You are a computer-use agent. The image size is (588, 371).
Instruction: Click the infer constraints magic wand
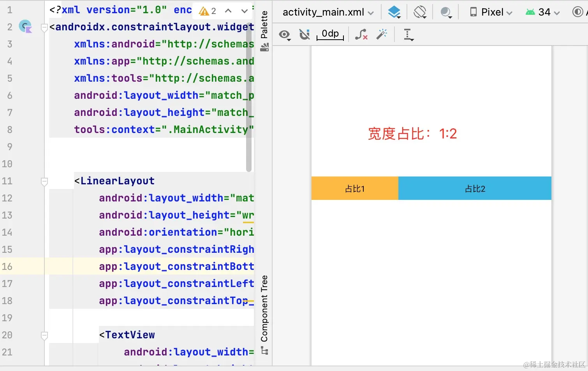click(382, 35)
